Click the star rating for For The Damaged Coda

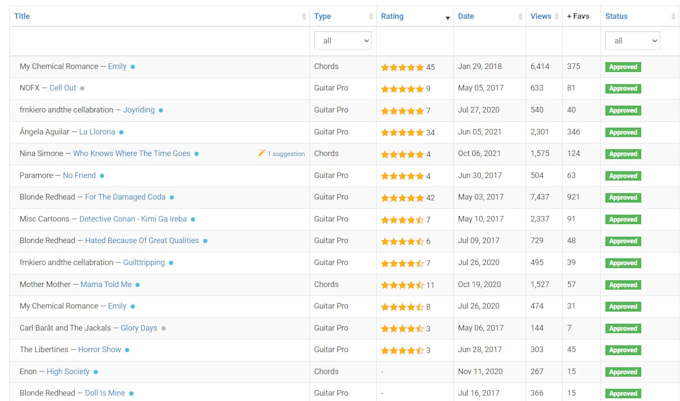pyautogui.click(x=402, y=198)
